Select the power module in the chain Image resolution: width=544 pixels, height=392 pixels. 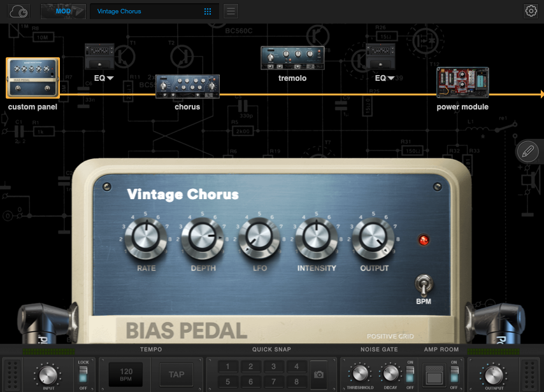coord(462,83)
